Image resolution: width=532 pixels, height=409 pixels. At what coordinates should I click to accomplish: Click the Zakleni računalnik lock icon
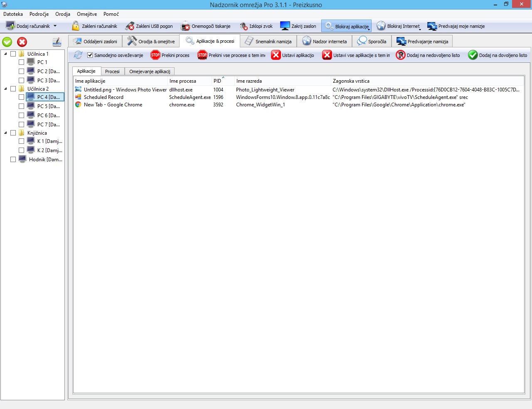pos(76,26)
